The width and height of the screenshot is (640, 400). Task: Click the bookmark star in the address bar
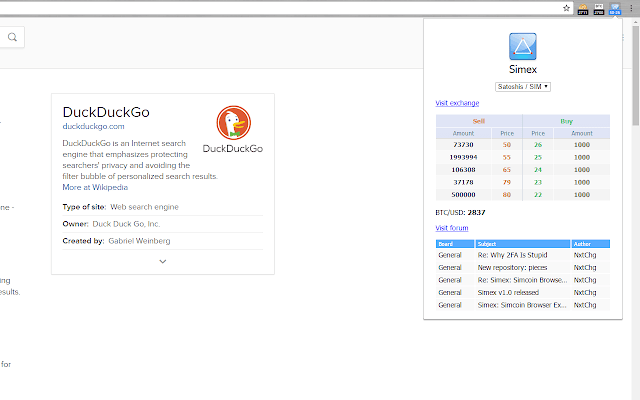click(x=566, y=8)
